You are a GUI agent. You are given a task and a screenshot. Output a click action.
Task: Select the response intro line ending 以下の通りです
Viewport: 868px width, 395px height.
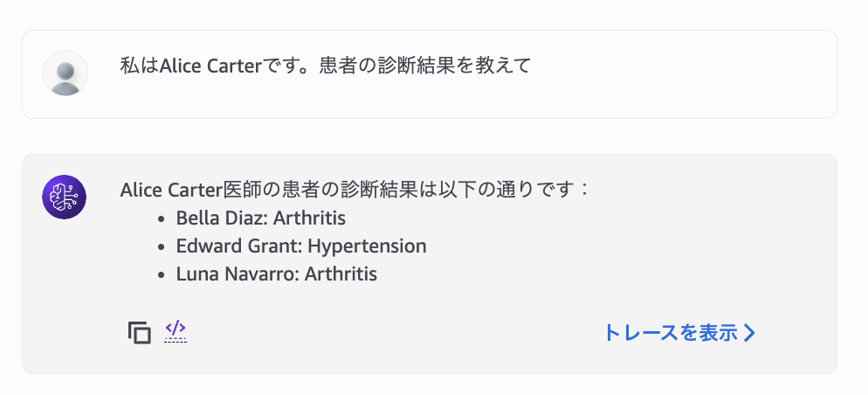[x=355, y=189]
